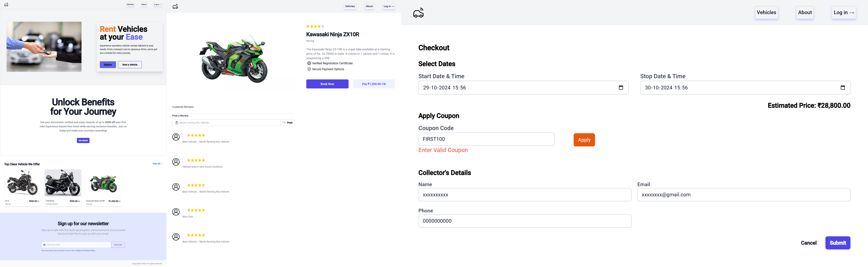Click the ₹290.00/Hr price on the TVS Ronin card
The width and height of the screenshot is (868, 267).
click(x=75, y=201)
